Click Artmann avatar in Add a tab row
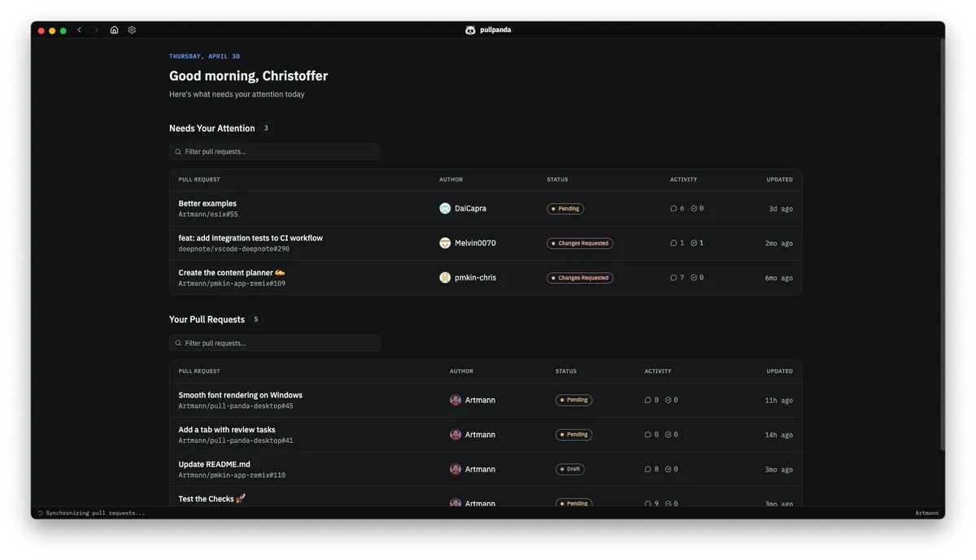The height and width of the screenshot is (560, 976). coord(455,435)
